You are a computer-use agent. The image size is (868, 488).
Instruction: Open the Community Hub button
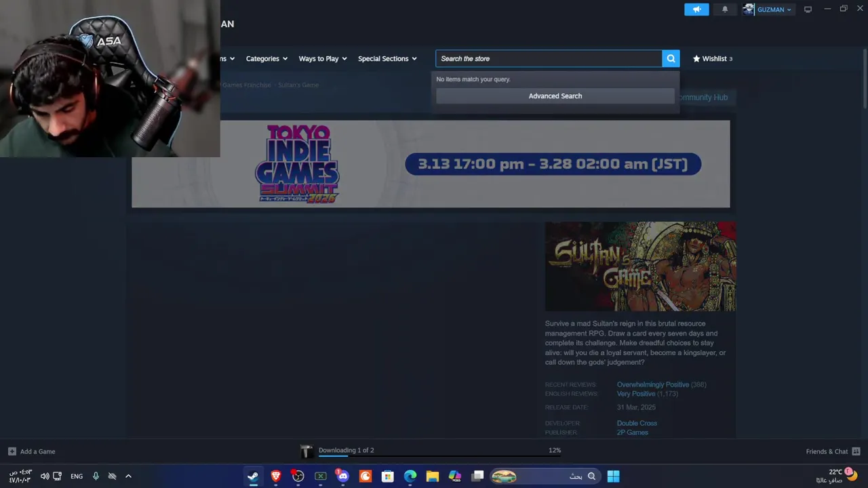704,97
